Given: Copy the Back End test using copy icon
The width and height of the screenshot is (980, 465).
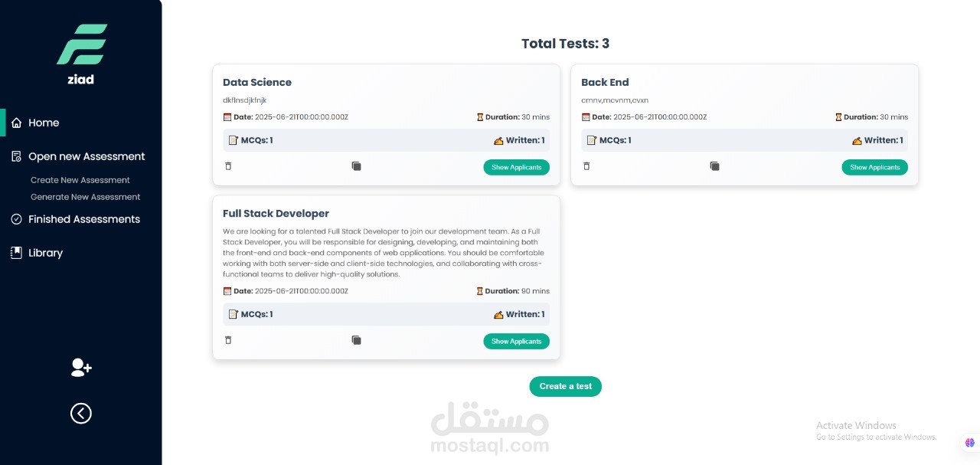Looking at the screenshot, I should pyautogui.click(x=714, y=165).
